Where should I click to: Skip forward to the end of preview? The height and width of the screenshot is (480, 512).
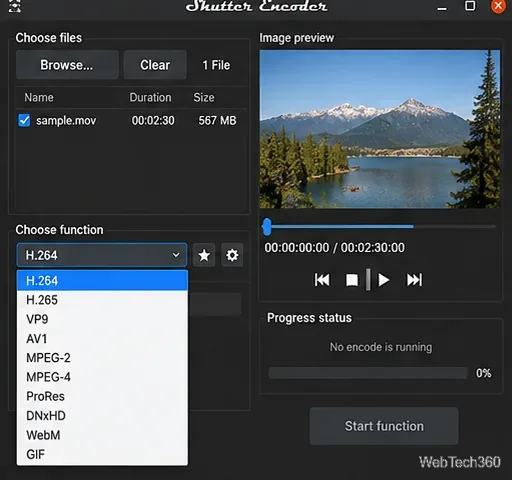coord(414,280)
